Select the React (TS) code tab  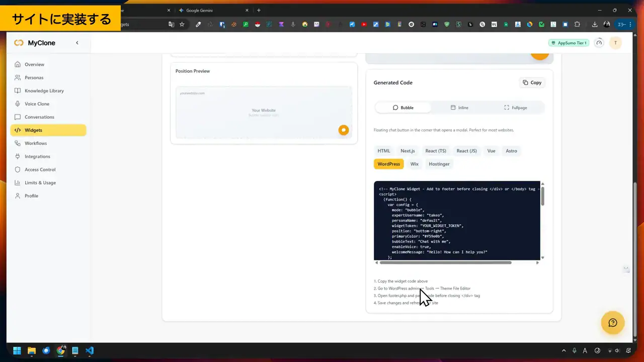pos(436,150)
